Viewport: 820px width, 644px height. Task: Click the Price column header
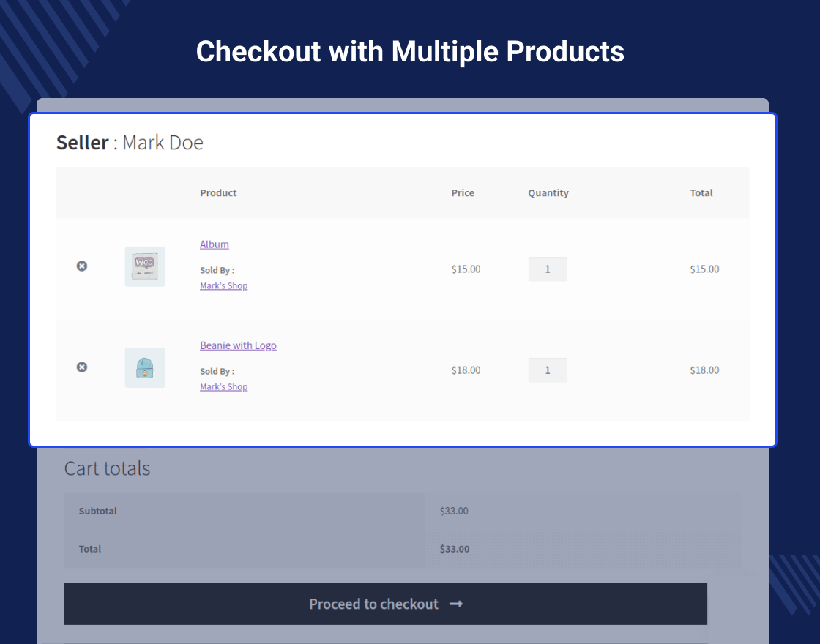point(463,193)
